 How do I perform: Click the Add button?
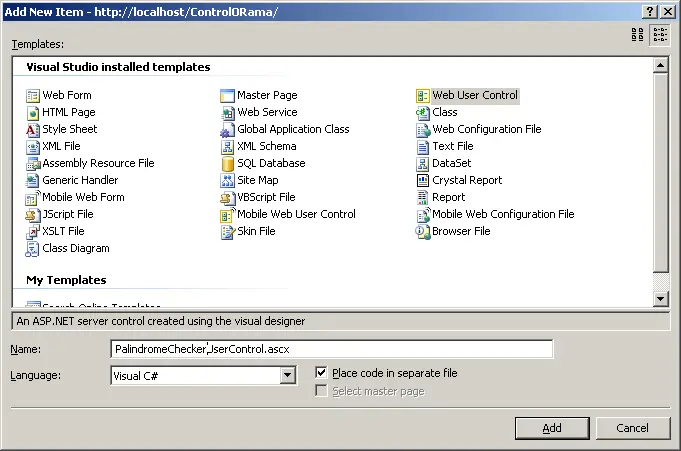(552, 428)
